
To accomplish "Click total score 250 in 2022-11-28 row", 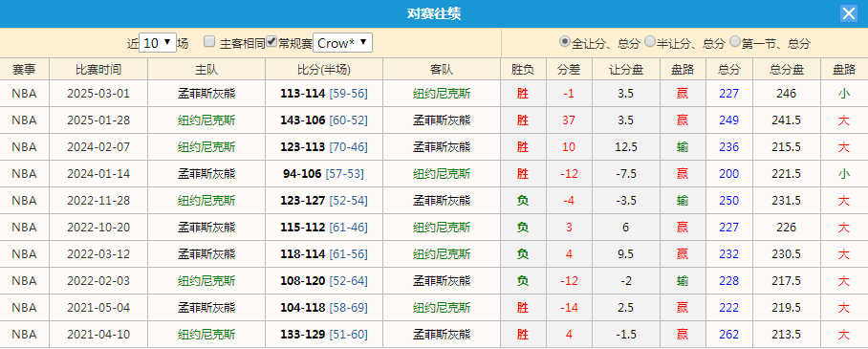I will (729, 201).
